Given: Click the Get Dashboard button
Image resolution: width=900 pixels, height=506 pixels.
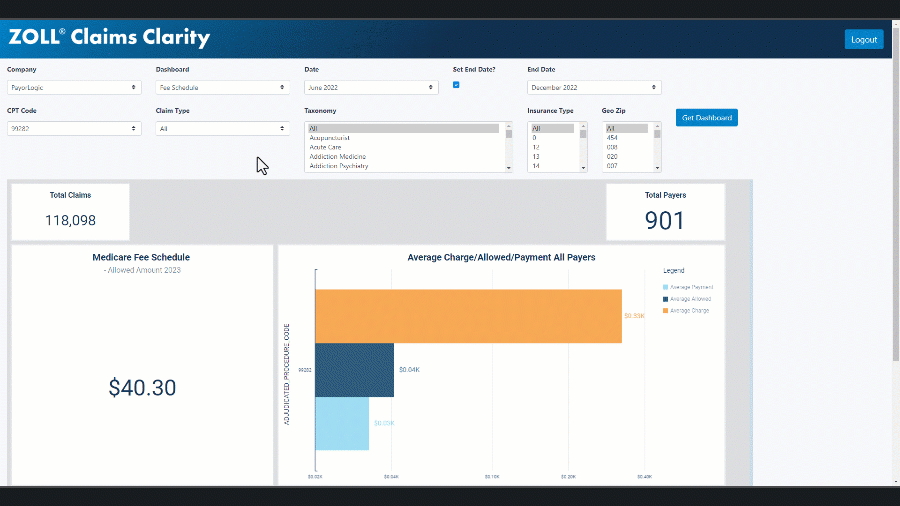Looking at the screenshot, I should (x=707, y=118).
